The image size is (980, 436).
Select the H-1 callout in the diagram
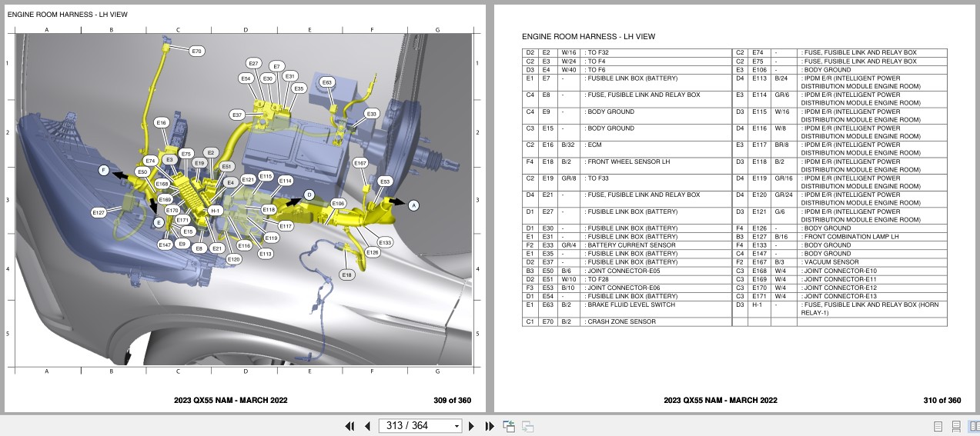tap(216, 211)
